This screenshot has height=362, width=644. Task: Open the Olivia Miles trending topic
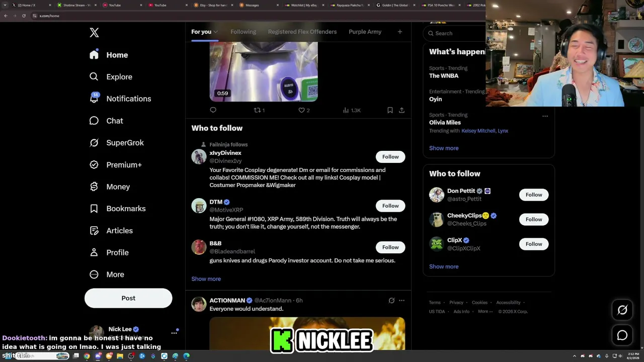(445, 122)
